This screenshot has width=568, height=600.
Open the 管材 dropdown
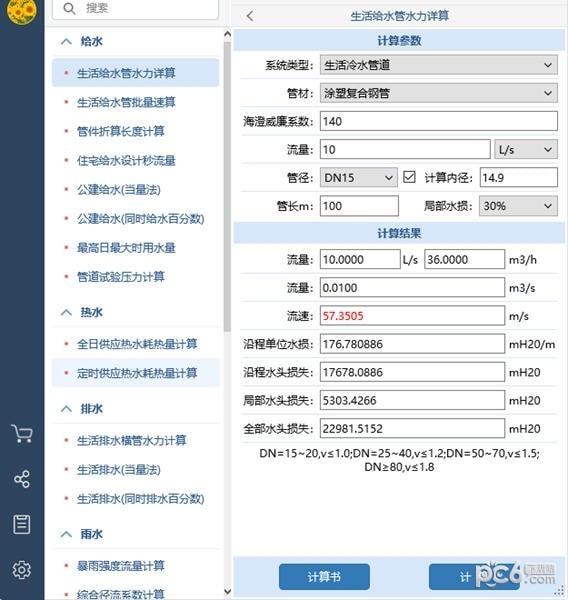click(439, 93)
